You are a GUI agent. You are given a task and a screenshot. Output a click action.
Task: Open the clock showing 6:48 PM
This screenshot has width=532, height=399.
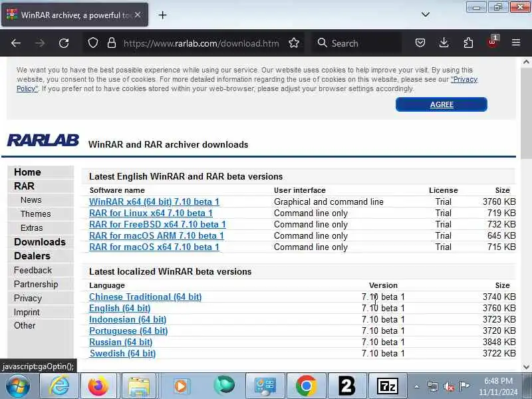click(x=498, y=386)
